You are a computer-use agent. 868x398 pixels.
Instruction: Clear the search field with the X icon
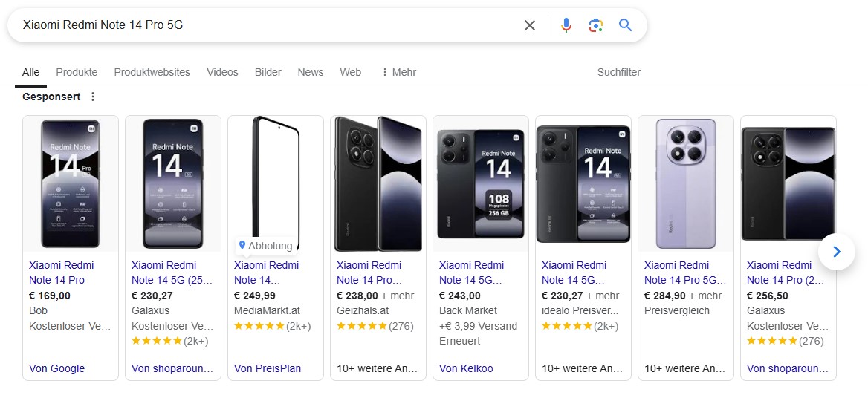coord(530,25)
